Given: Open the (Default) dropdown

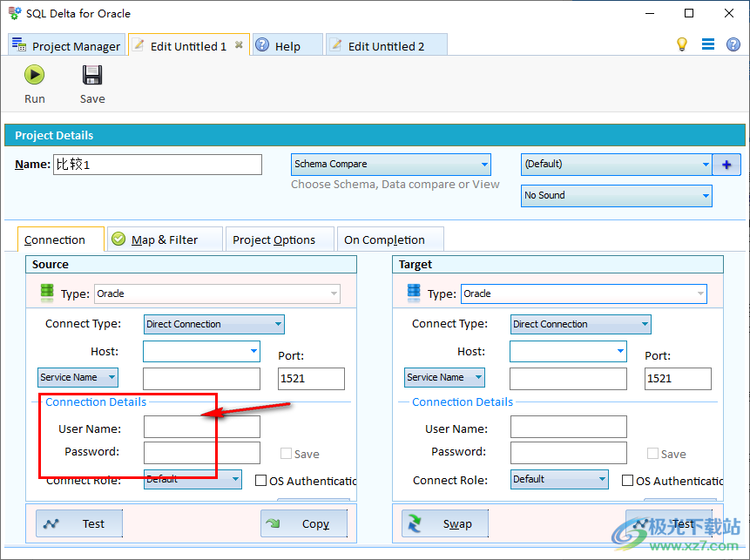Looking at the screenshot, I should click(x=616, y=165).
